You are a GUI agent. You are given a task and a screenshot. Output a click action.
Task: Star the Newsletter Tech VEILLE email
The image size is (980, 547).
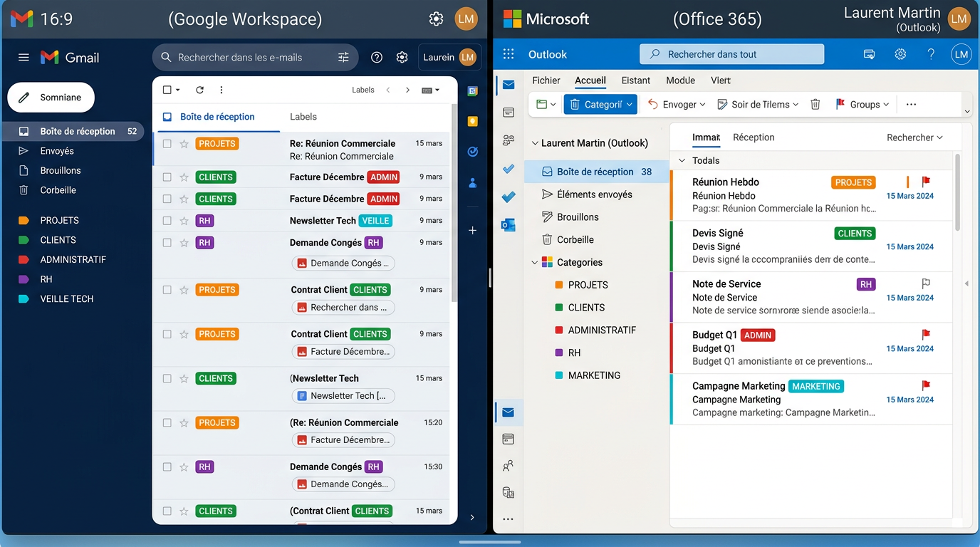[184, 221]
